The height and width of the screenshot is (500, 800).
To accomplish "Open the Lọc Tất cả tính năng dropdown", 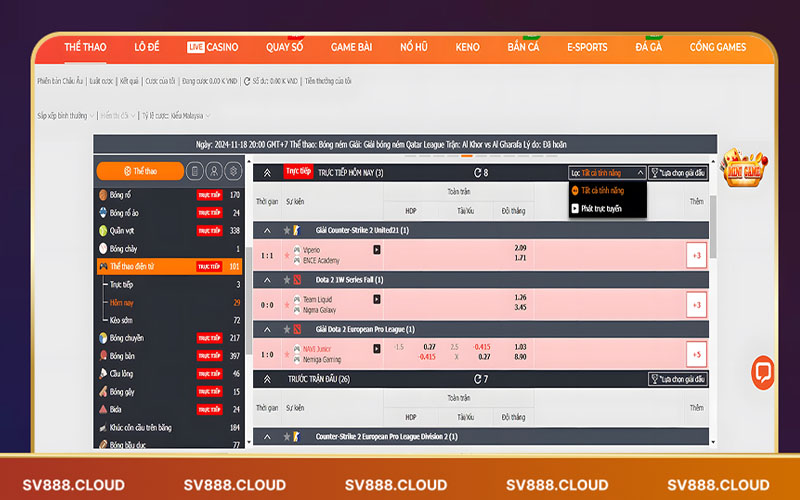I will click(607, 173).
